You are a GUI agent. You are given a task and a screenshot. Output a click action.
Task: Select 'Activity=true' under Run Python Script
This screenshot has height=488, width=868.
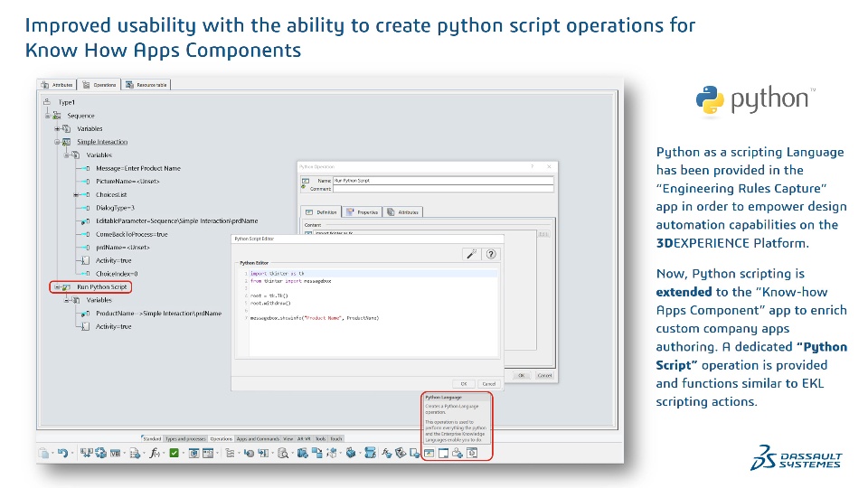114,326
